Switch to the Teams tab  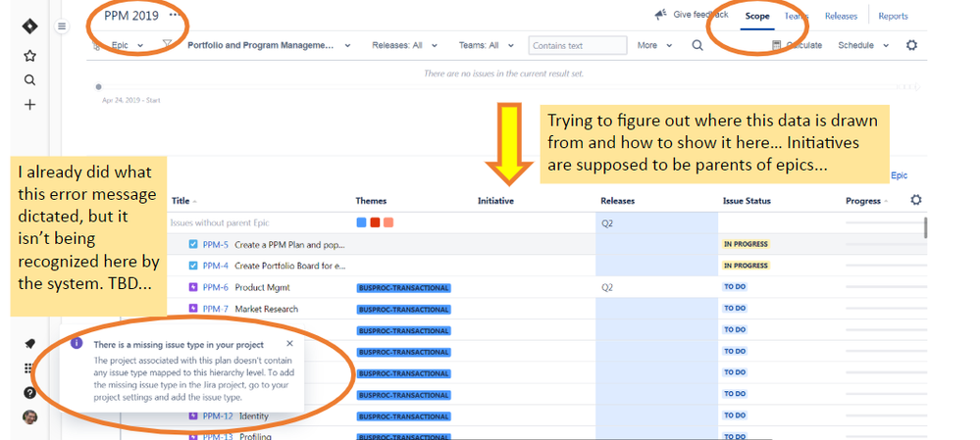point(797,17)
